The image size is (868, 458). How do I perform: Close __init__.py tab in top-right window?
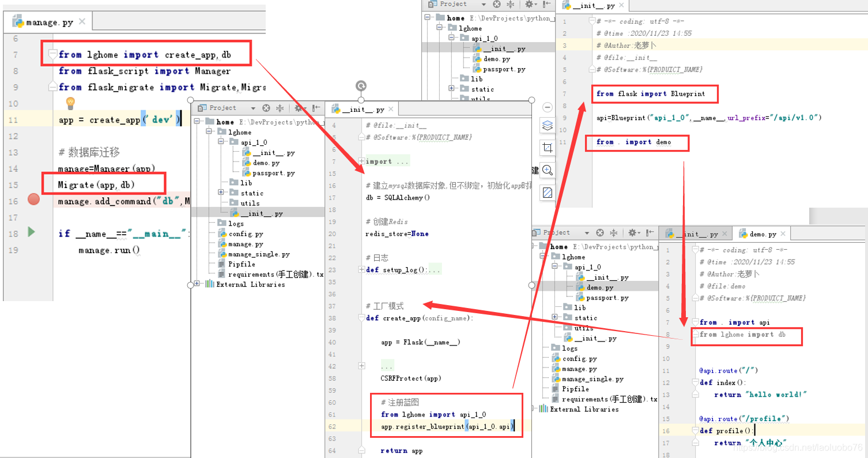pyautogui.click(x=621, y=5)
